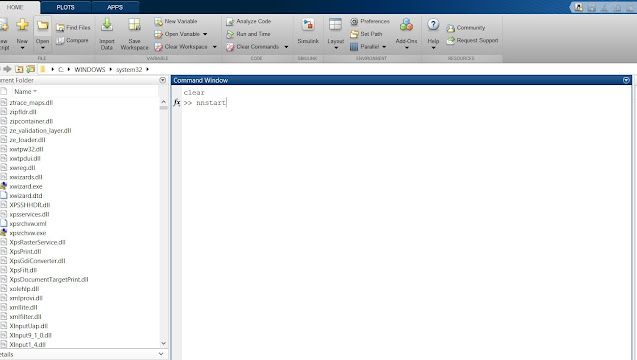Run Analyze Code
This screenshot has width=637, height=360.
click(249, 21)
